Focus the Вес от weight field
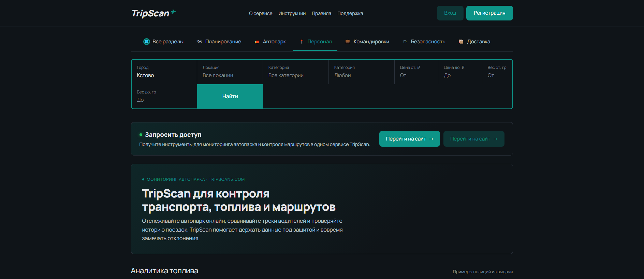Screen dimensions: 644x279 [497, 72]
